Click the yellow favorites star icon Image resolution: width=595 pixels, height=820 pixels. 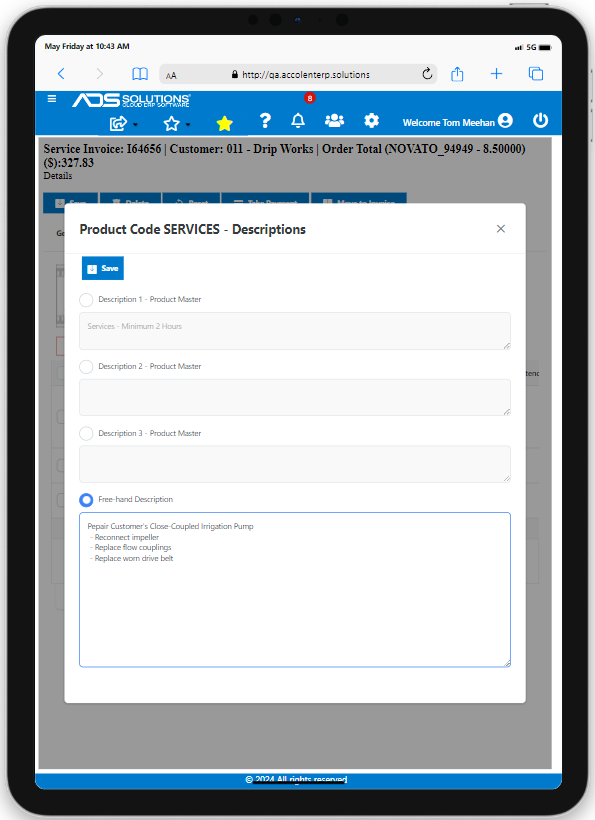[x=224, y=124]
